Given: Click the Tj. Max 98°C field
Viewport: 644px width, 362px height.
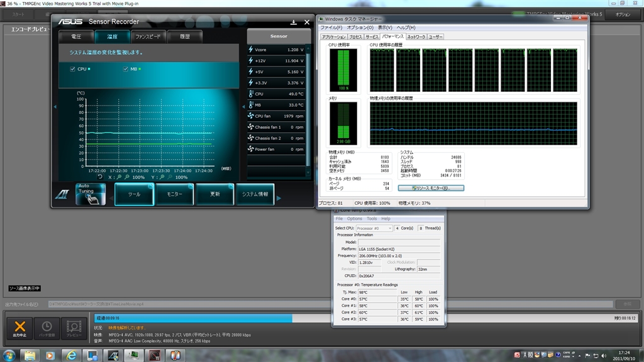Looking at the screenshot, I should pyautogui.click(x=377, y=293).
